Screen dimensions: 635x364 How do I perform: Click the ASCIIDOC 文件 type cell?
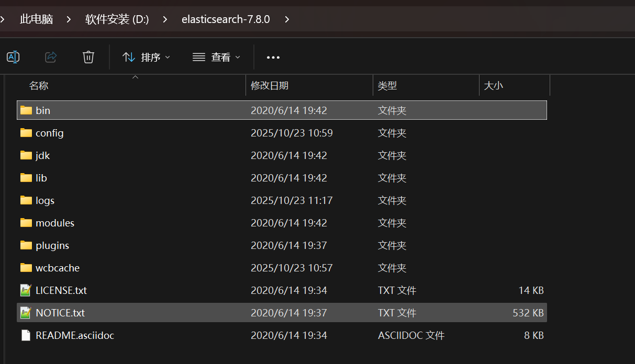click(411, 335)
